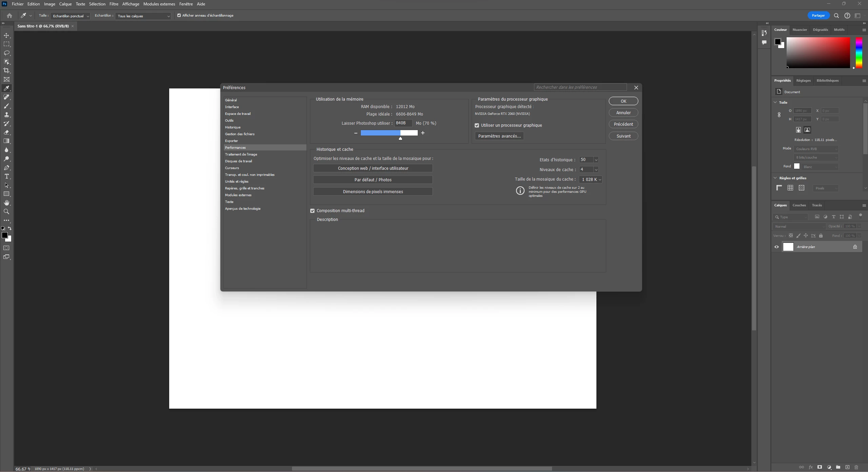Select the Zoom magnifier tool
The height and width of the screenshot is (472, 868).
tap(6, 211)
